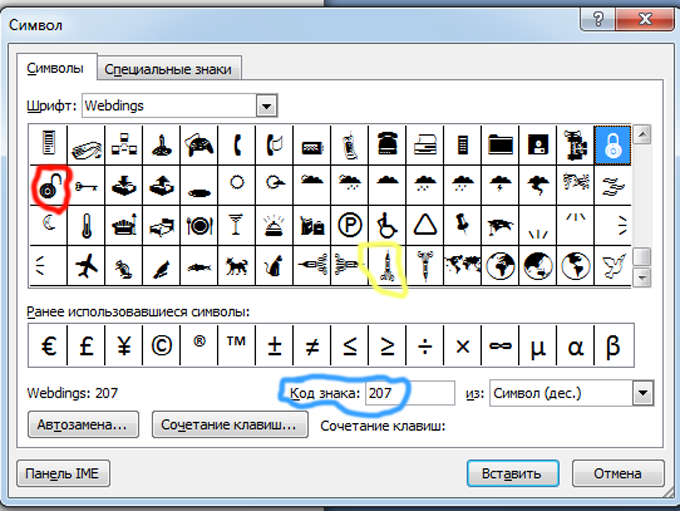This screenshot has height=511, width=680.
Task: Focus the Код знака input field
Action: [x=410, y=393]
